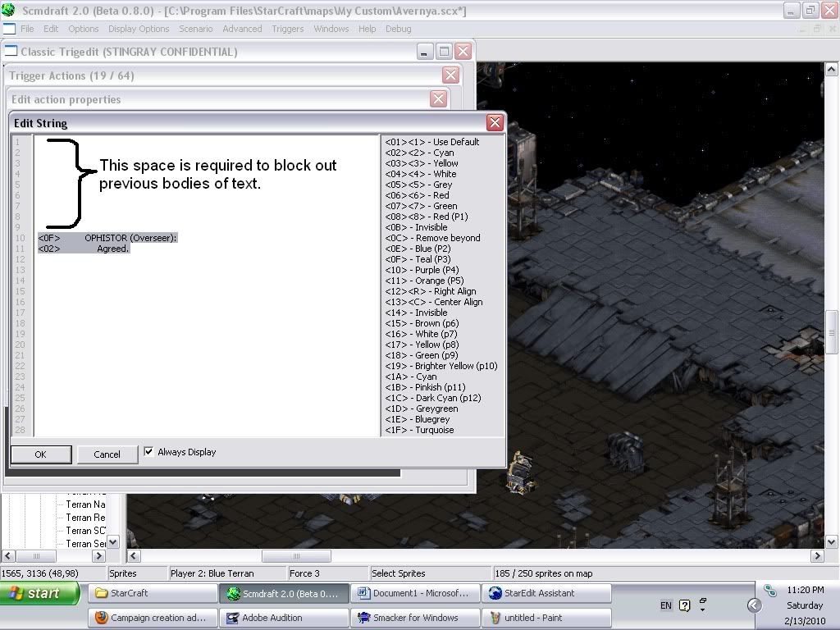Click the Cancel button

coord(107,454)
